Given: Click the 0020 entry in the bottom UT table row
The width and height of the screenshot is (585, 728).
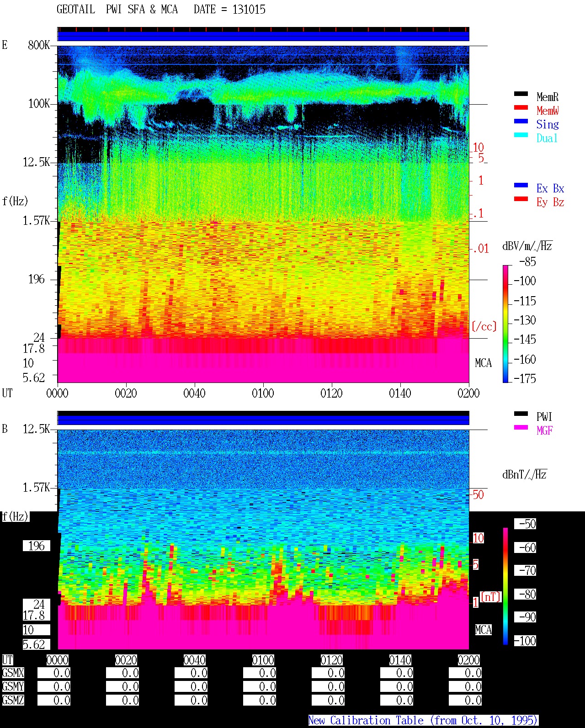Looking at the screenshot, I should click(x=126, y=660).
